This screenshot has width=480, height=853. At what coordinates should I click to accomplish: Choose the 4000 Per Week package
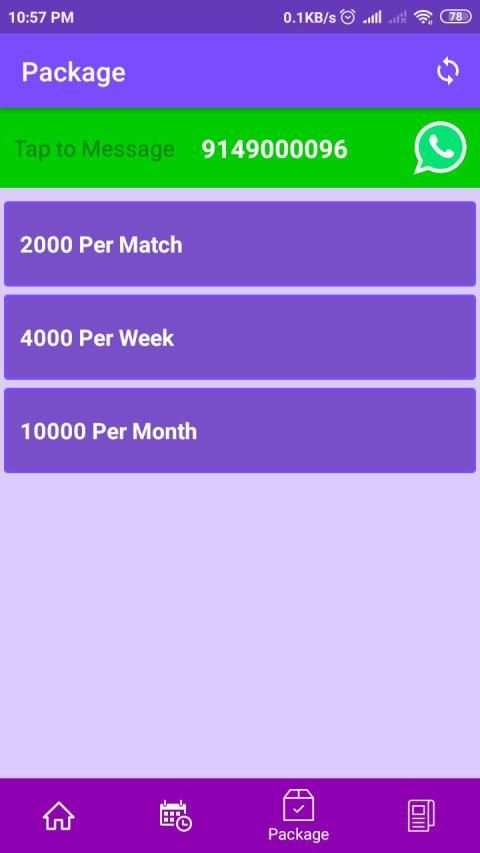[x=240, y=337]
